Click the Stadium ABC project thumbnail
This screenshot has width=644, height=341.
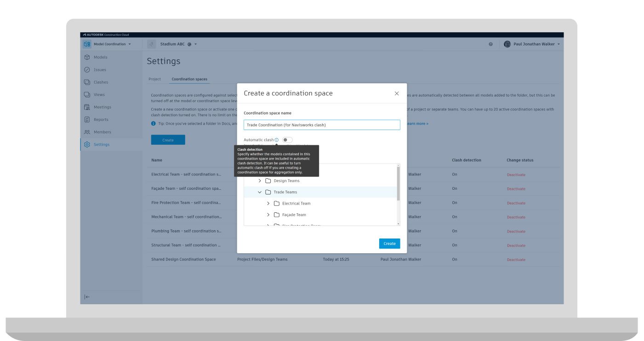(151, 44)
